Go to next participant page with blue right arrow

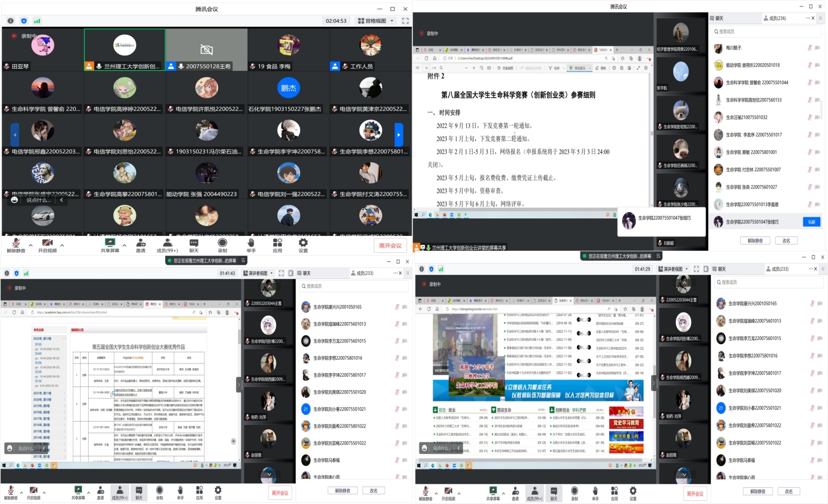coord(398,135)
